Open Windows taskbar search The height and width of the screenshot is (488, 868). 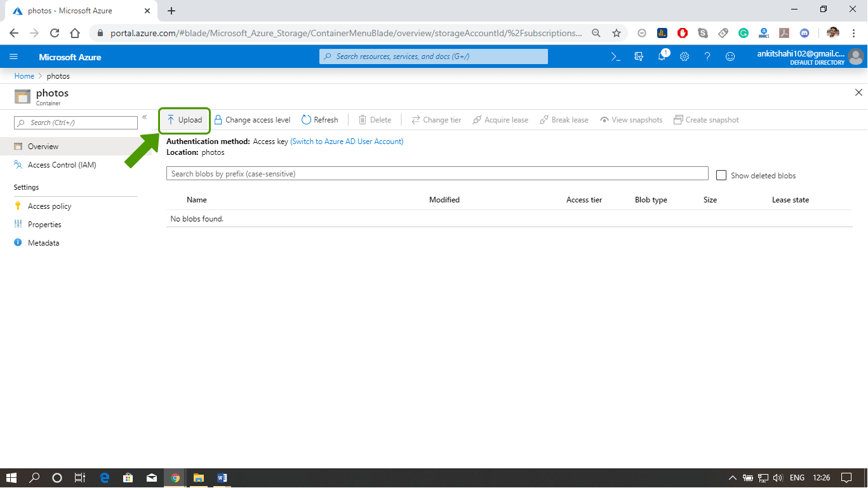coord(34,478)
